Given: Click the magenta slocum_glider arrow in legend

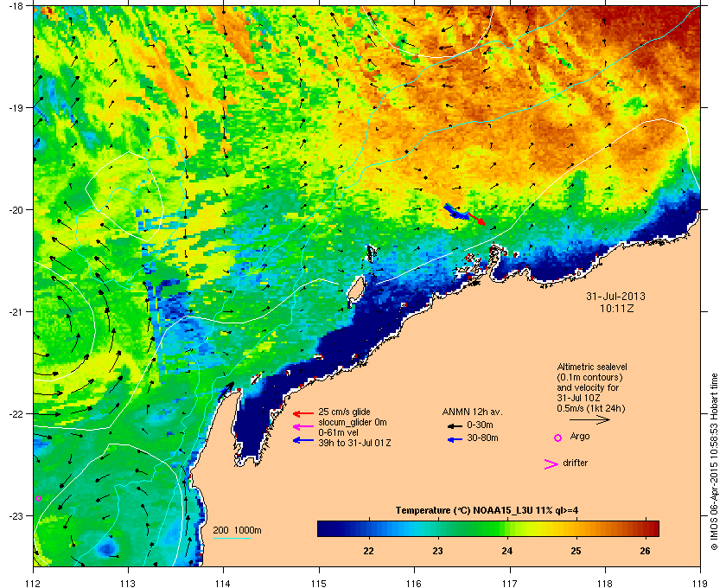Looking at the screenshot, I should (303, 427).
